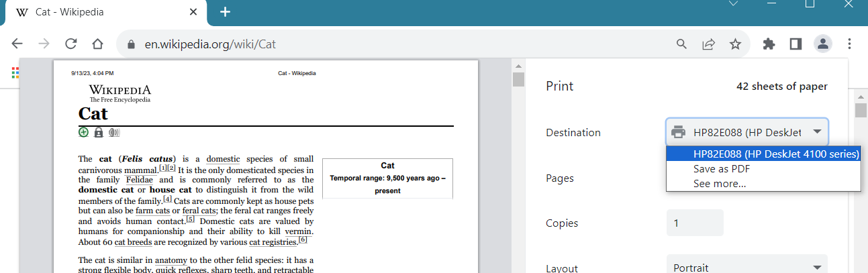The image size is (868, 273).
Task: Click the Felidae link in preview
Action: pos(140,180)
